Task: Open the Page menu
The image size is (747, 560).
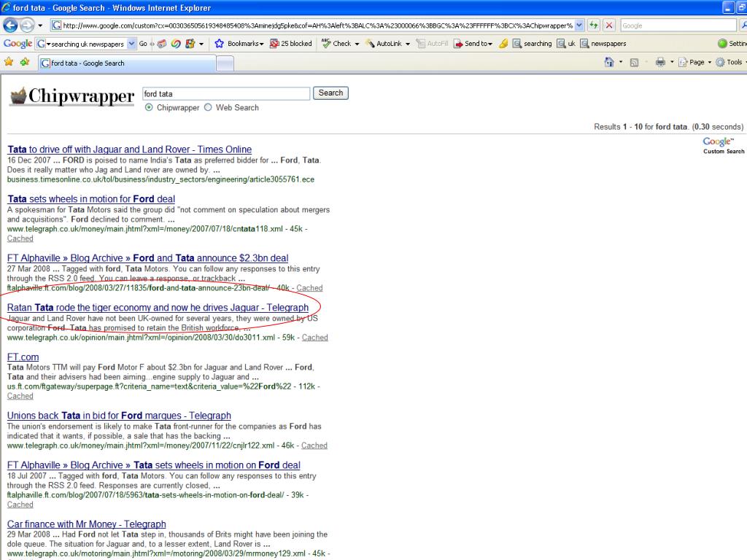Action: tap(695, 62)
